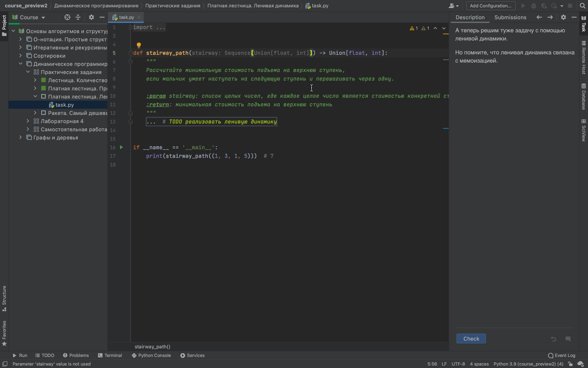Image resolution: width=588 pixels, height=368 pixels.
Task: Open Task panel settings gear
Action: click(x=563, y=17)
